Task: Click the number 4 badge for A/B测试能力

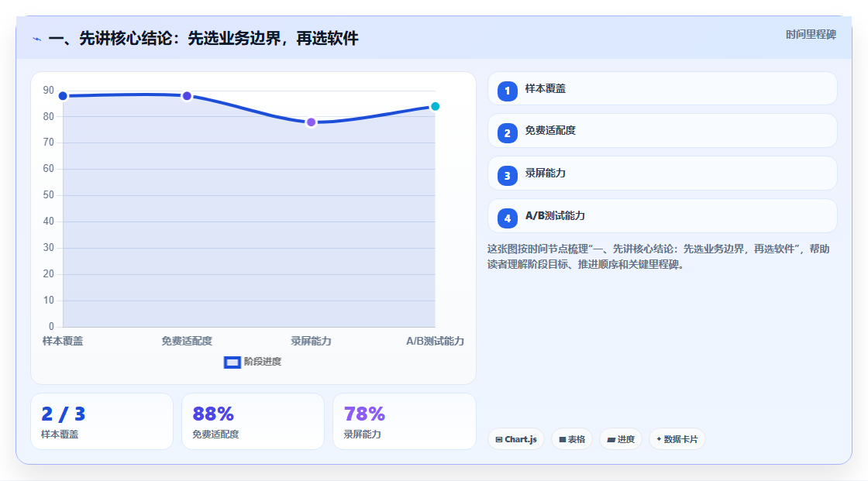Action: point(507,218)
